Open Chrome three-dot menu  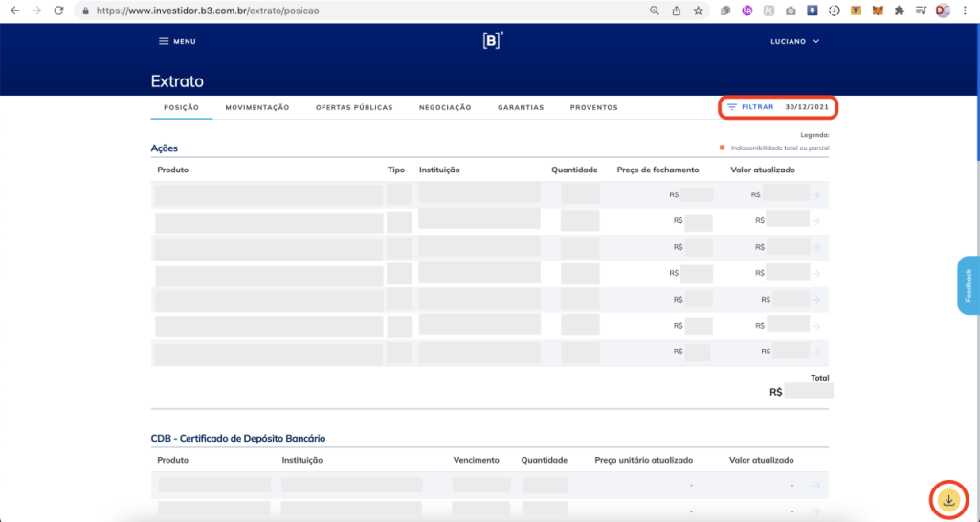[x=967, y=11]
